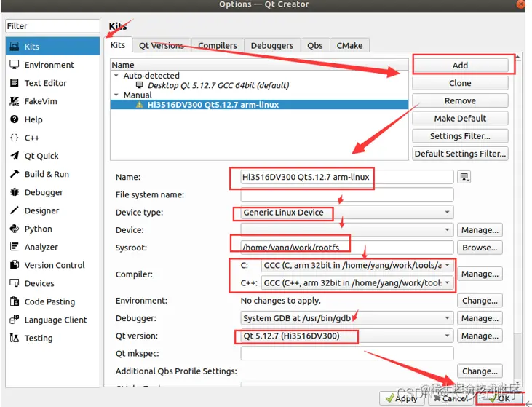Open the FakeVim settings icon
Viewport: 532px width, 407px height.
tap(15, 101)
